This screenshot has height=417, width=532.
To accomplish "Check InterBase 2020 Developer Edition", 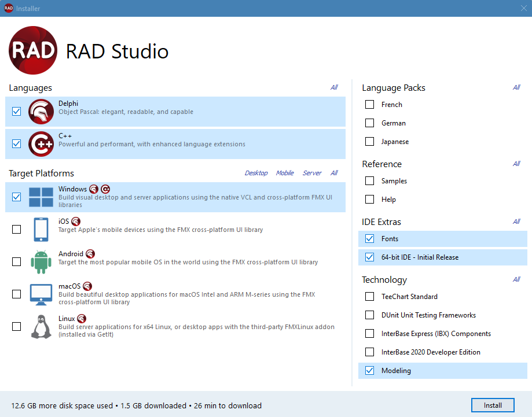I will point(369,352).
